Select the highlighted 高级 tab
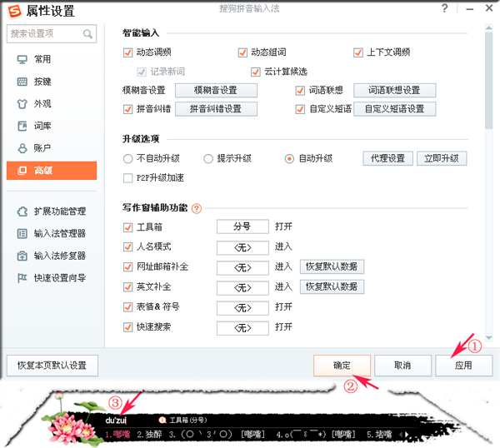 (52, 171)
